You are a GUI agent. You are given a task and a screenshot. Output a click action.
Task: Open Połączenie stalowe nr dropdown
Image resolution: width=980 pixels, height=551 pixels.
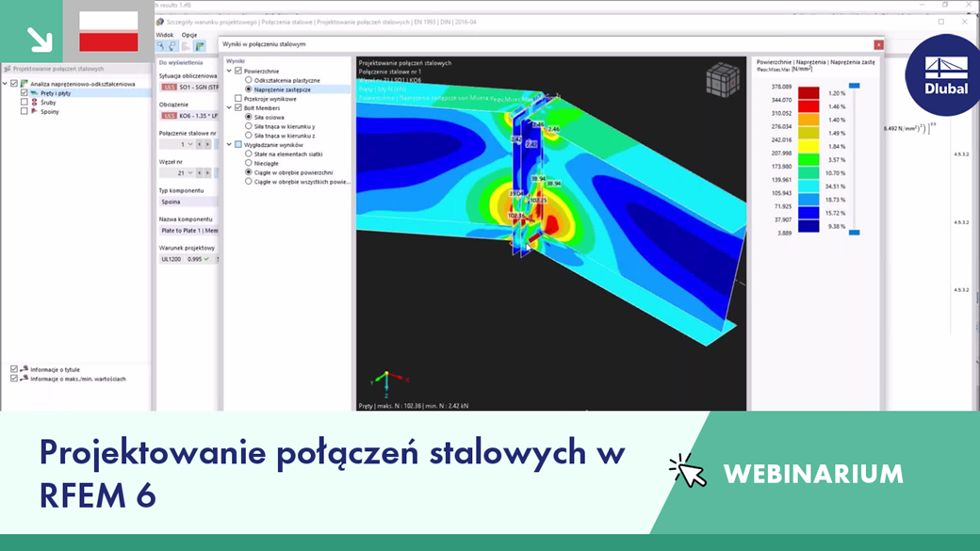(x=190, y=144)
